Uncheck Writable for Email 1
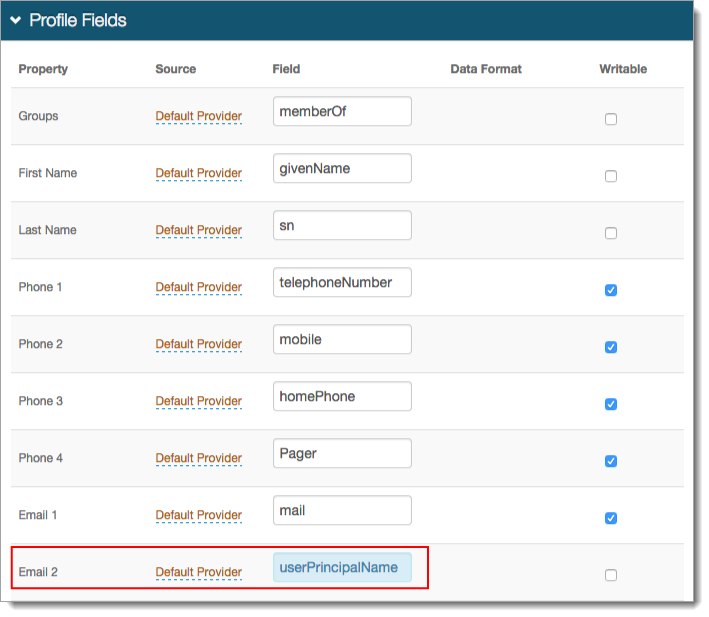The width and height of the screenshot is (709, 617). tap(611, 518)
